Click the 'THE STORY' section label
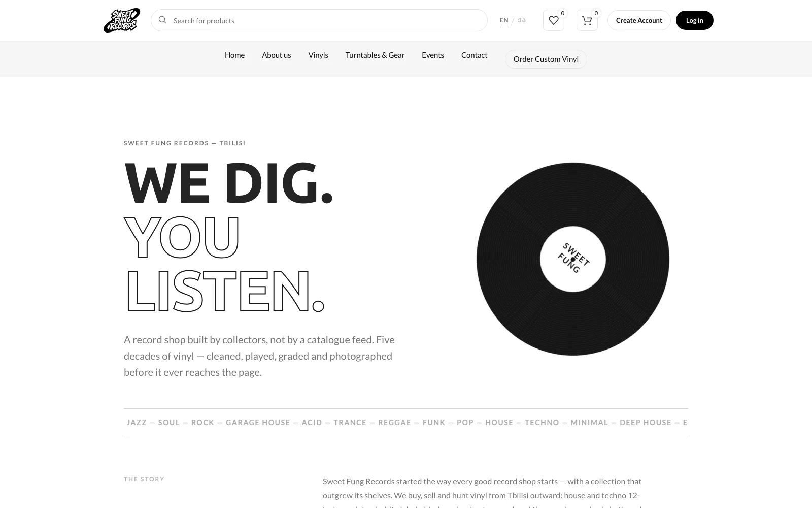 click(144, 479)
